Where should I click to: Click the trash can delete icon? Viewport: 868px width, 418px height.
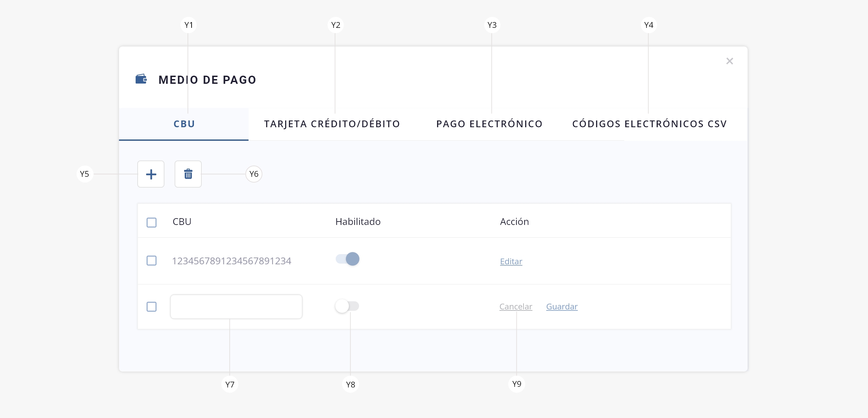click(x=188, y=174)
